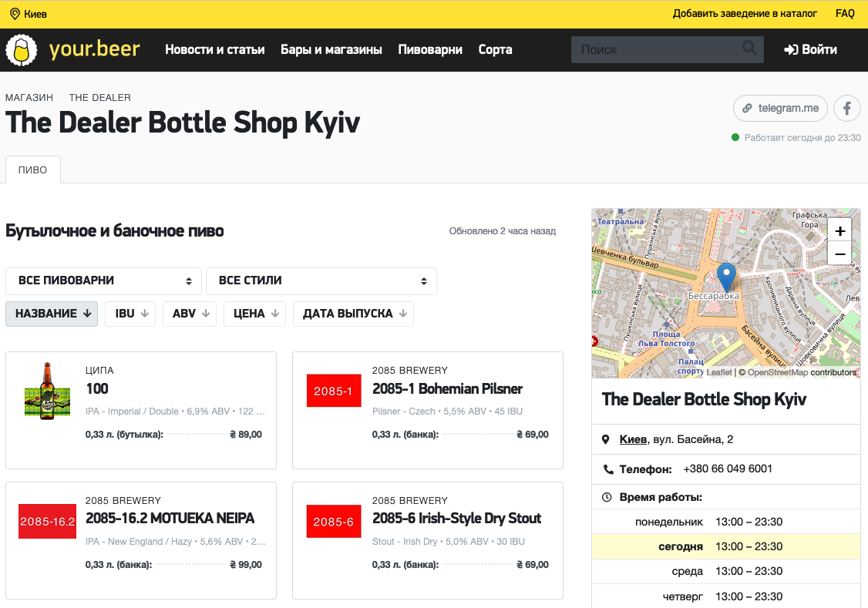
Task: Sort by Название
Action: click(52, 314)
